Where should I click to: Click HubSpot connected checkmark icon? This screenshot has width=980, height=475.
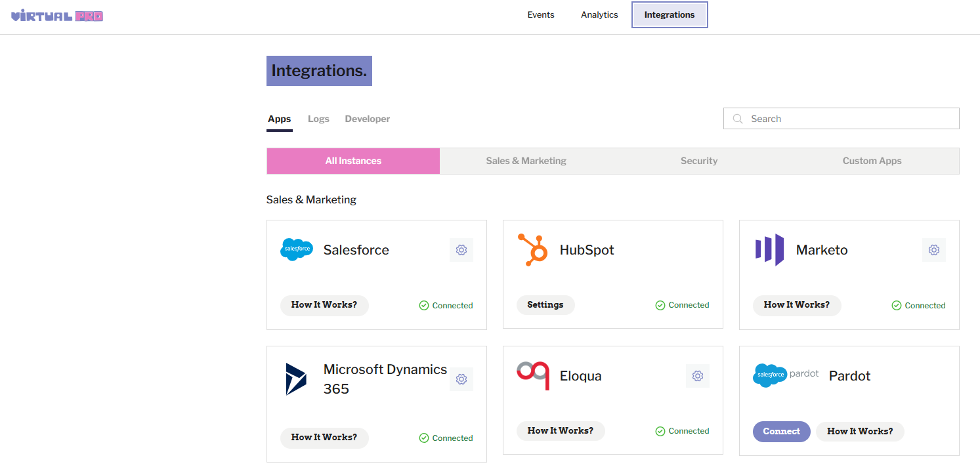(660, 305)
